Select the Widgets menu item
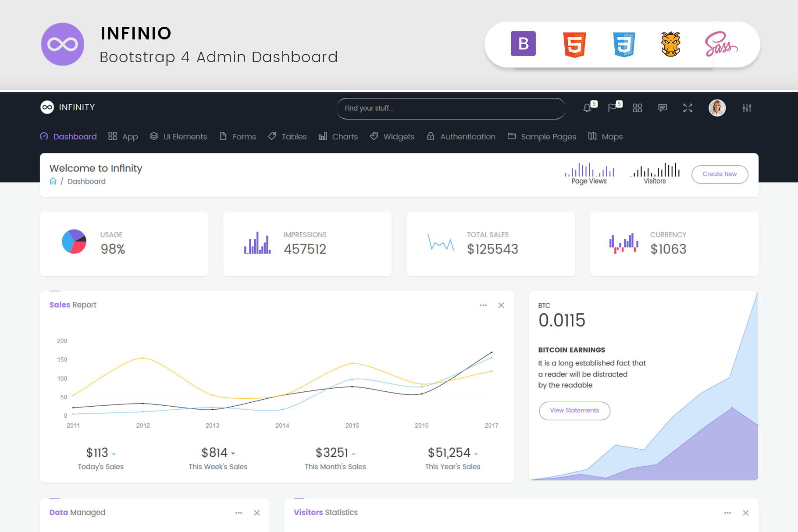The image size is (798, 532). point(392,137)
